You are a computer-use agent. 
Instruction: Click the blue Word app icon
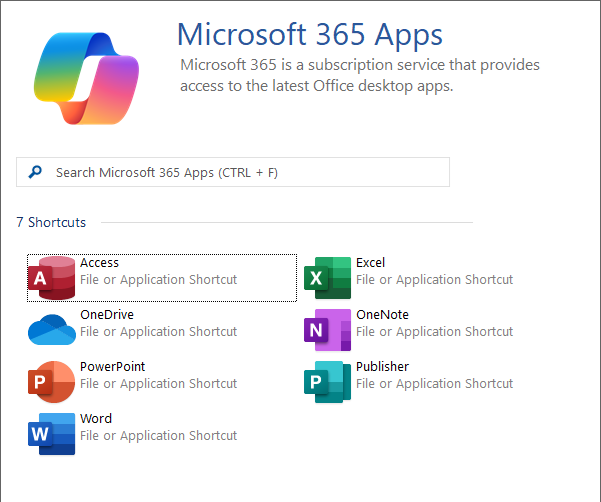point(52,434)
